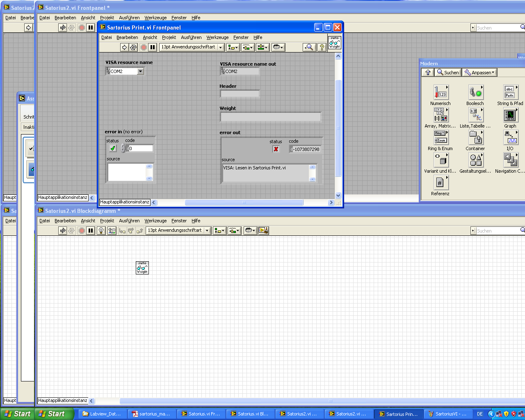Toggle highlight execution light bulb
Viewport: 525px width, 420px height.
[x=101, y=231]
